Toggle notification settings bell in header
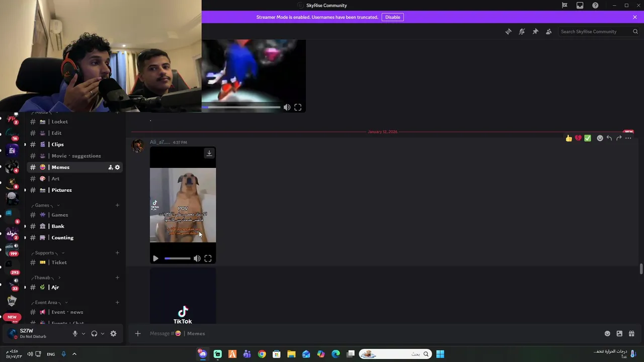 click(522, 32)
